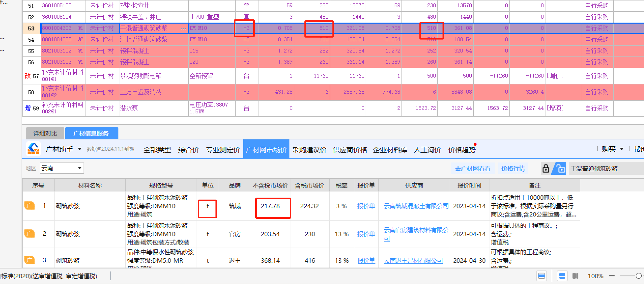
Task: Open the 地区 云南 region dropdown
Action: [x=62, y=168]
